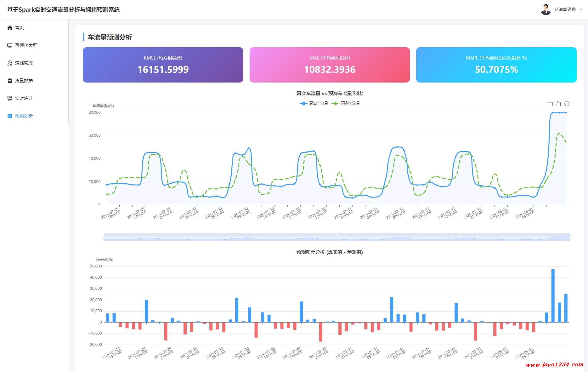Viewport: 588px width, 372px height.
Task: Click the clipboard icon for 流量数据
Action: click(10, 81)
